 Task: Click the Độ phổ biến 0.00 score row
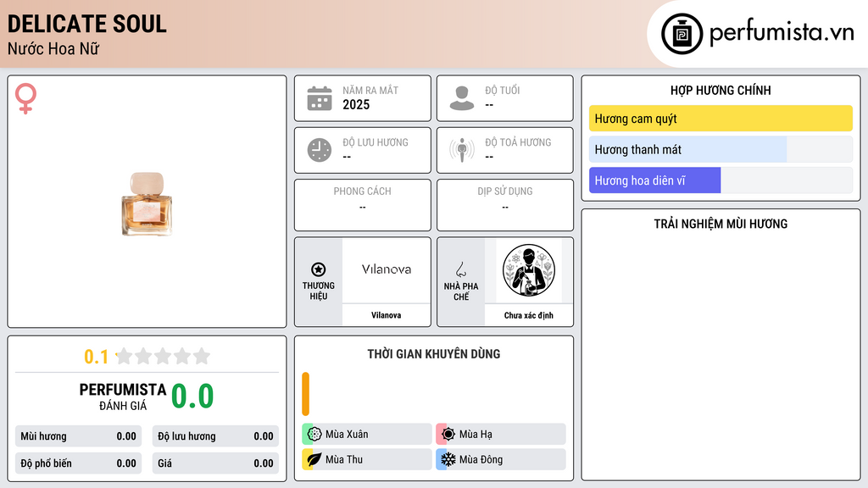(78, 463)
